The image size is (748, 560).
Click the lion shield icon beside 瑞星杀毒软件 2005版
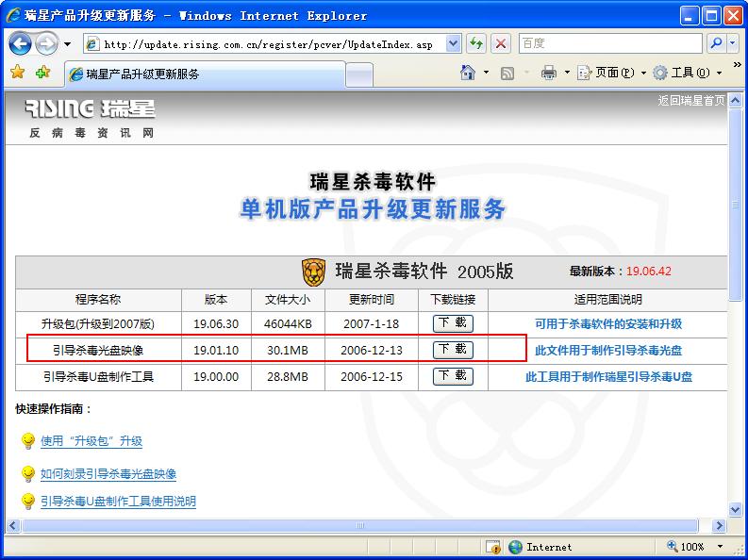[313, 272]
